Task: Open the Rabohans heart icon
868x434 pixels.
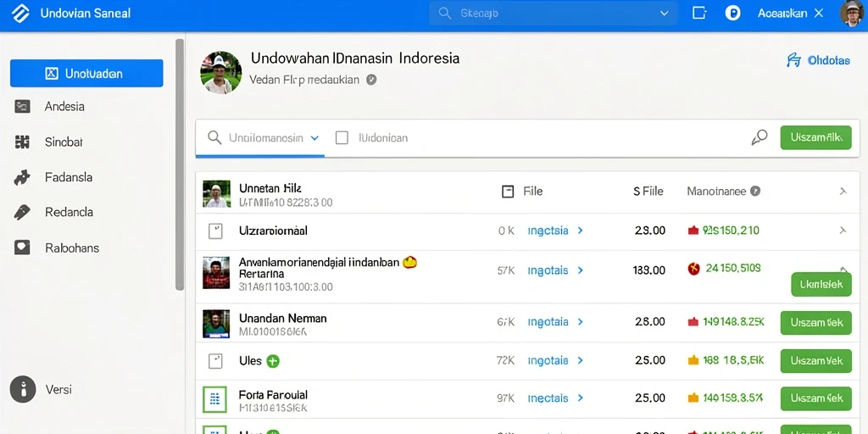Action: 22,248
